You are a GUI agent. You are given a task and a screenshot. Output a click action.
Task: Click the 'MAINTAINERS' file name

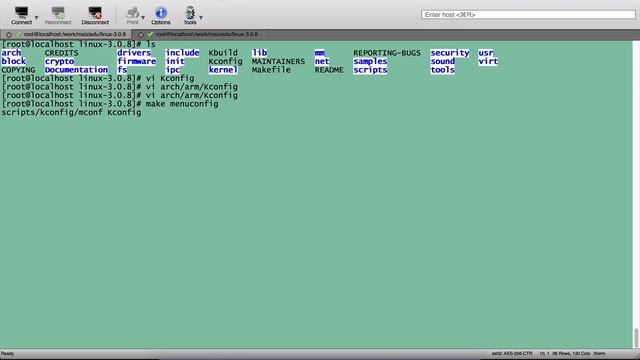point(278,61)
